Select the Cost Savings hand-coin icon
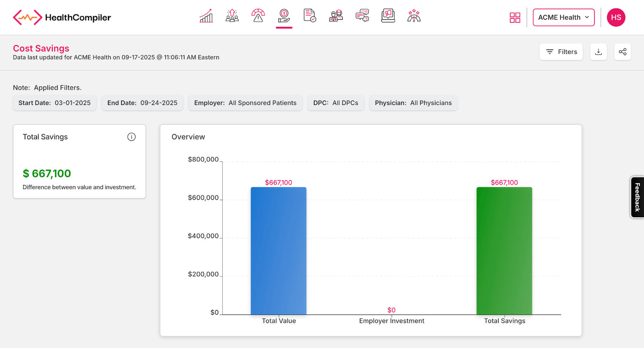 coord(284,16)
